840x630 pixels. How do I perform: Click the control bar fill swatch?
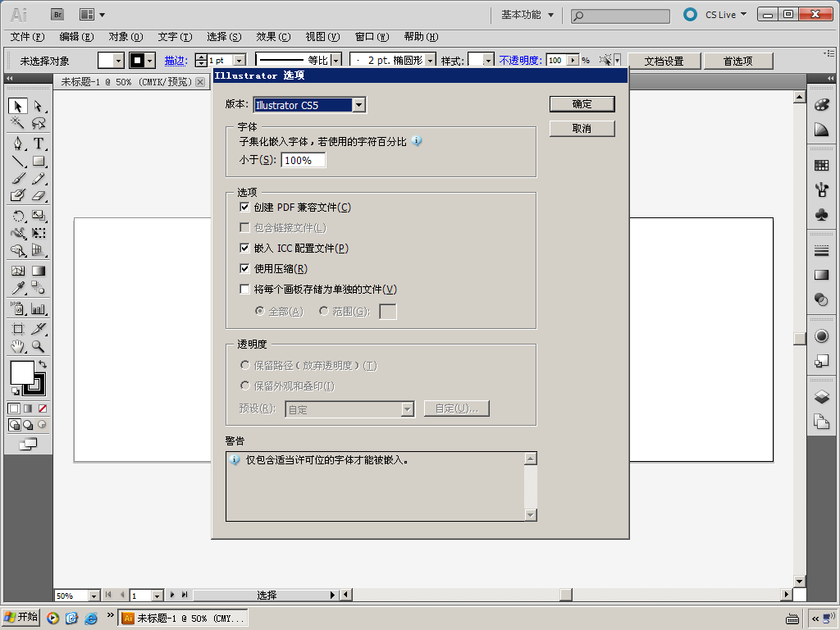[106, 61]
